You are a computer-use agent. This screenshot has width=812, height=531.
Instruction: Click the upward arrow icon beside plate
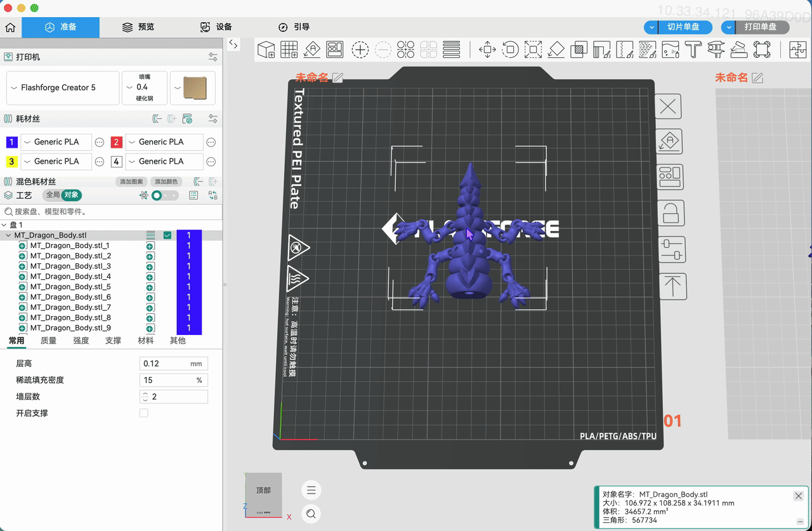click(x=672, y=286)
